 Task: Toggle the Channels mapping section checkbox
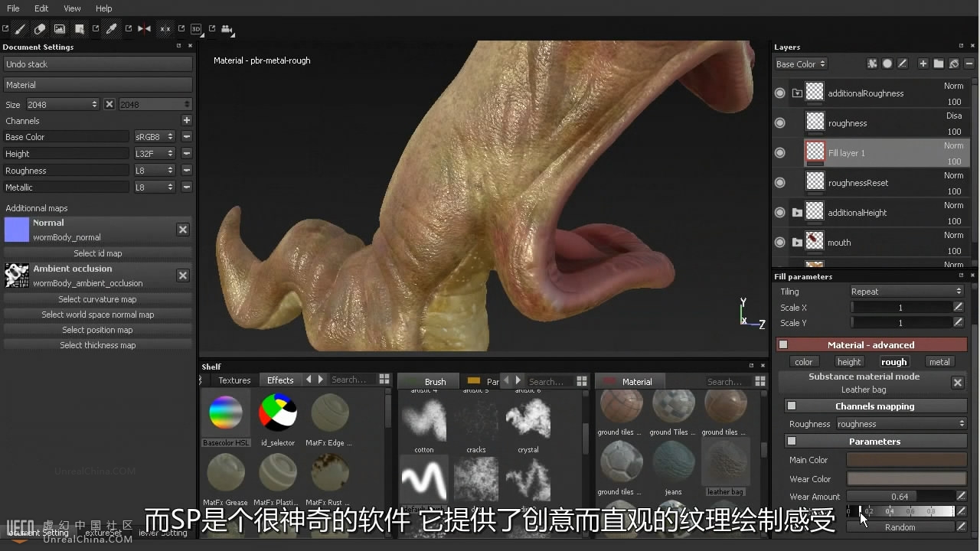point(792,406)
